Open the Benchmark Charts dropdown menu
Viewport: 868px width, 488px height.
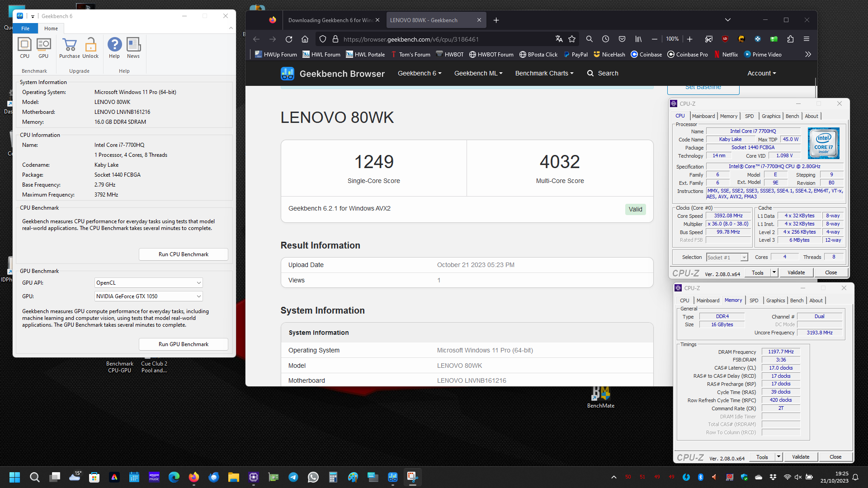[x=544, y=73]
